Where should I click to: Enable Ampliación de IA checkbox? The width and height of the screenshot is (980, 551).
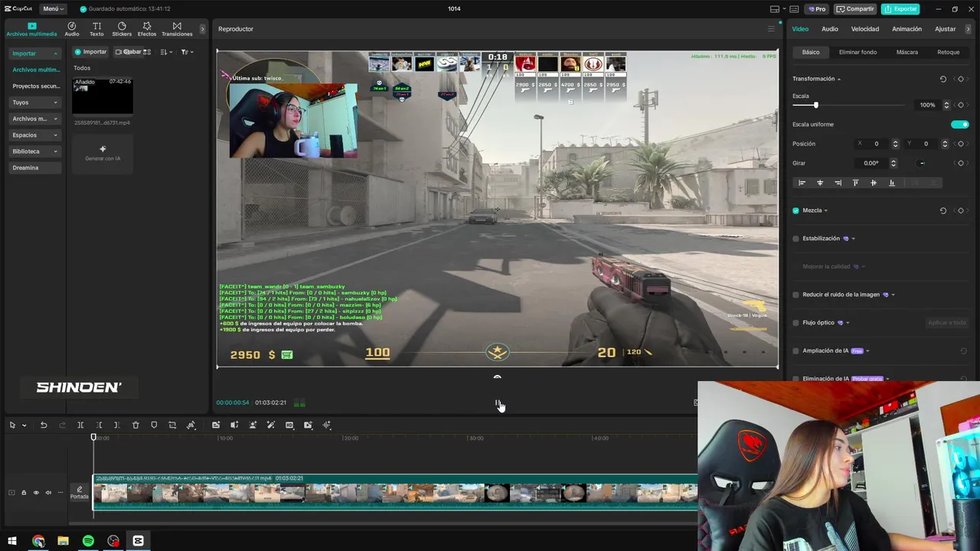[795, 350]
